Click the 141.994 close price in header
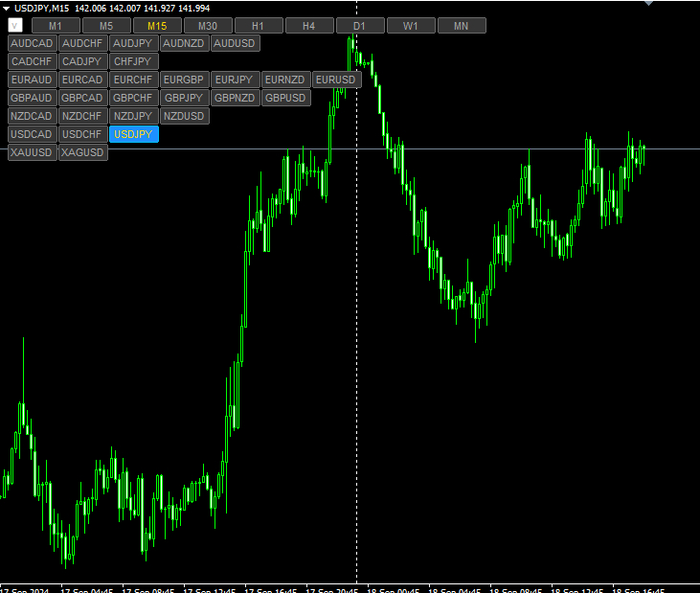The width and height of the screenshot is (700, 593). [x=193, y=8]
